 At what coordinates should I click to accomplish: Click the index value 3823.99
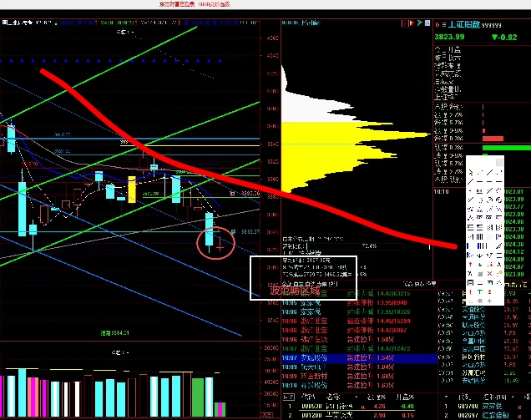(x=449, y=37)
